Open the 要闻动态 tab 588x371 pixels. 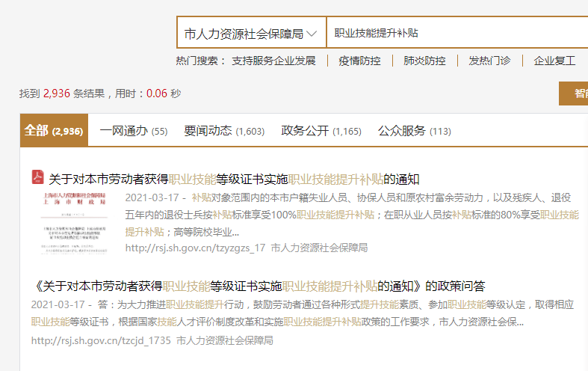pyautogui.click(x=224, y=131)
